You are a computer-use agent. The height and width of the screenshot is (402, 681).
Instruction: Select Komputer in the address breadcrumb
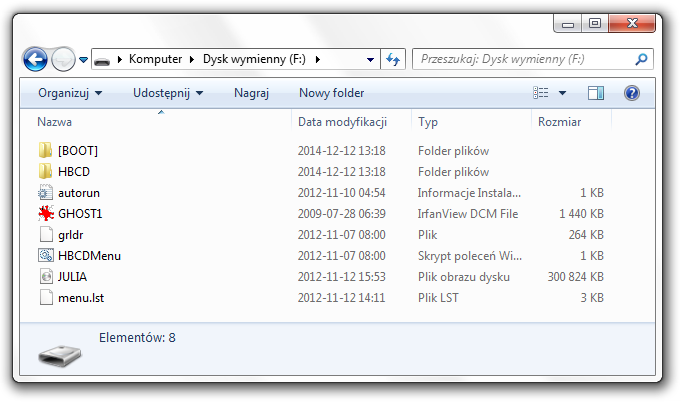155,59
